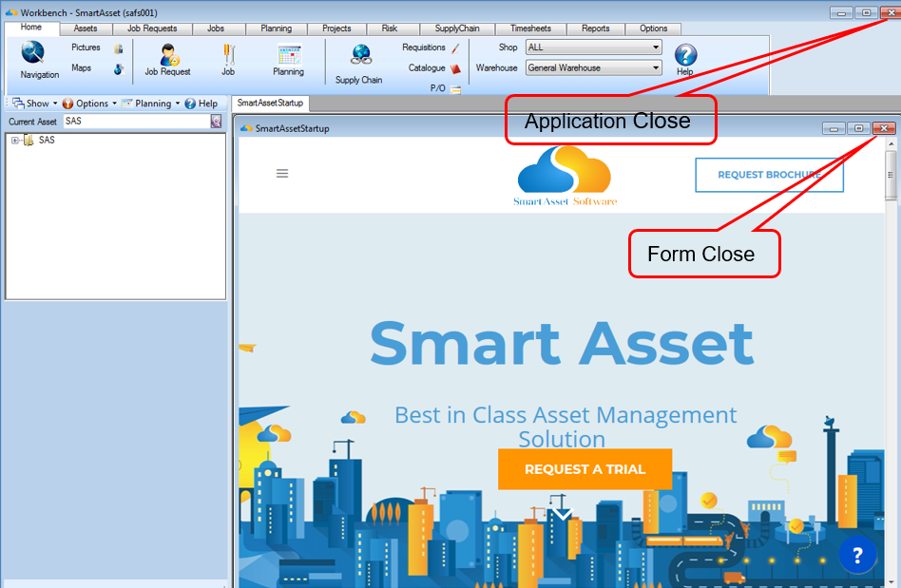Click the Catalogue book icon
This screenshot has width=901, height=588.
(x=455, y=69)
